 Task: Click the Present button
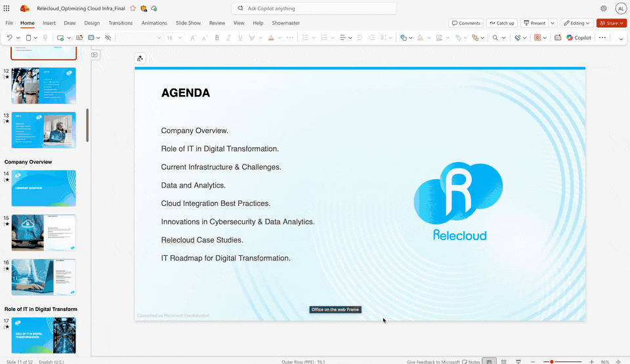pyautogui.click(x=535, y=23)
